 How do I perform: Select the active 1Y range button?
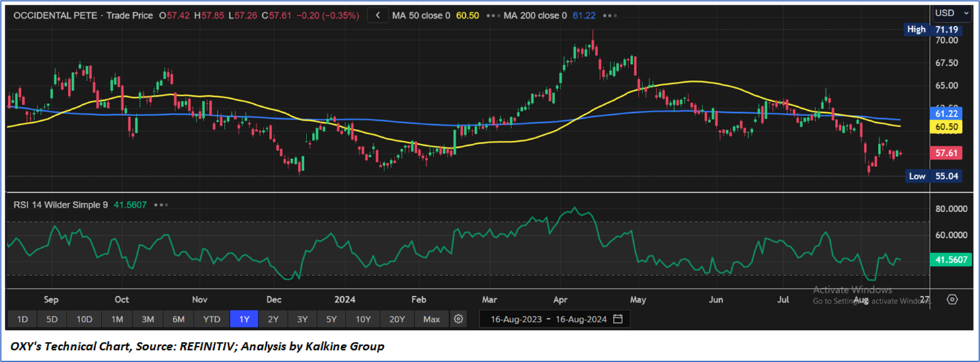click(x=244, y=318)
